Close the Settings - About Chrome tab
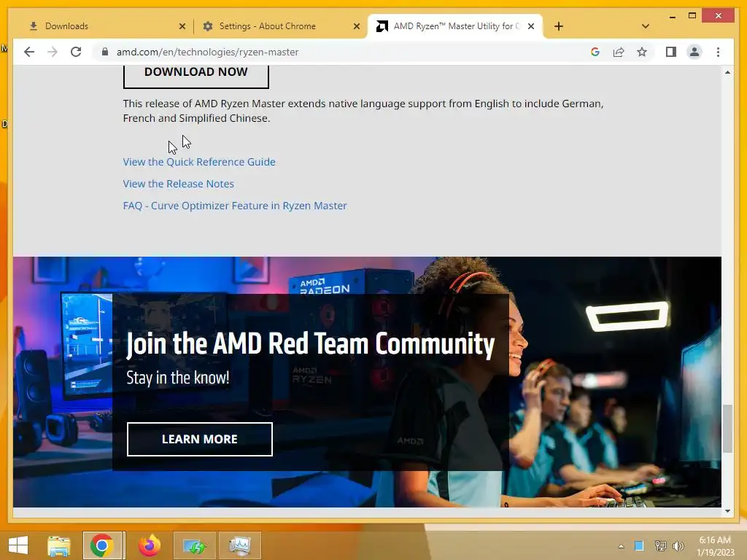The height and width of the screenshot is (560, 747). click(356, 26)
